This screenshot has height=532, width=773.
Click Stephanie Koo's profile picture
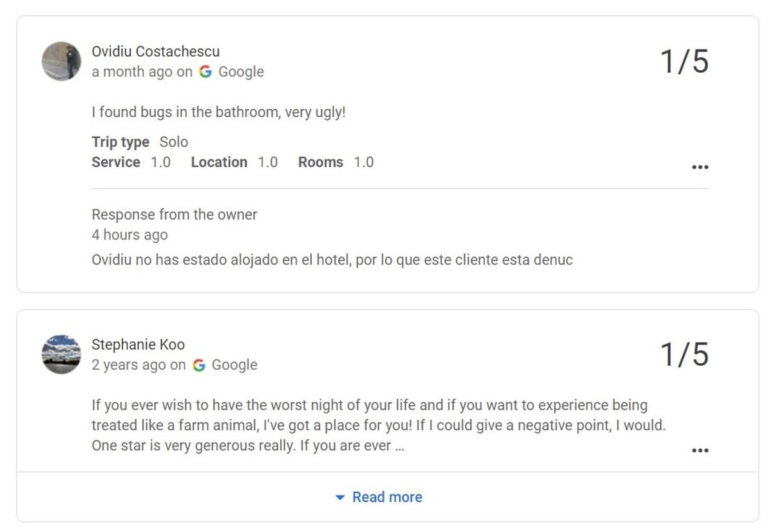tap(61, 355)
